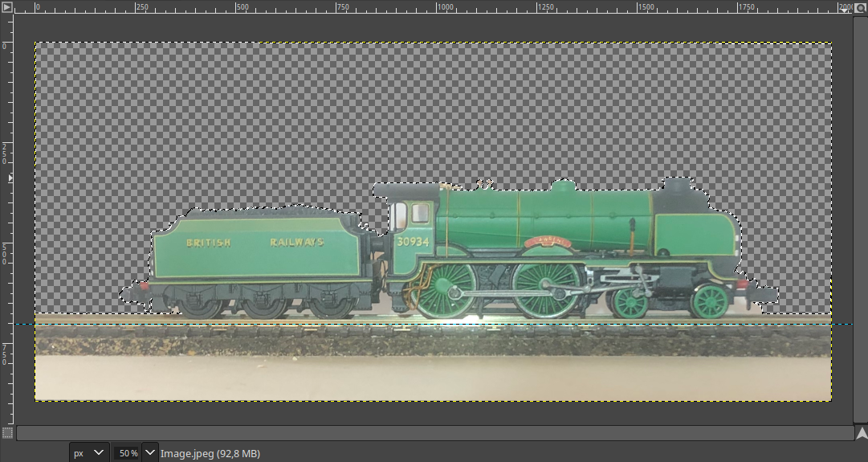Screen dimensions: 868x462
Task: Click the blue dashed horizontal guide line
Action: (x=434, y=324)
